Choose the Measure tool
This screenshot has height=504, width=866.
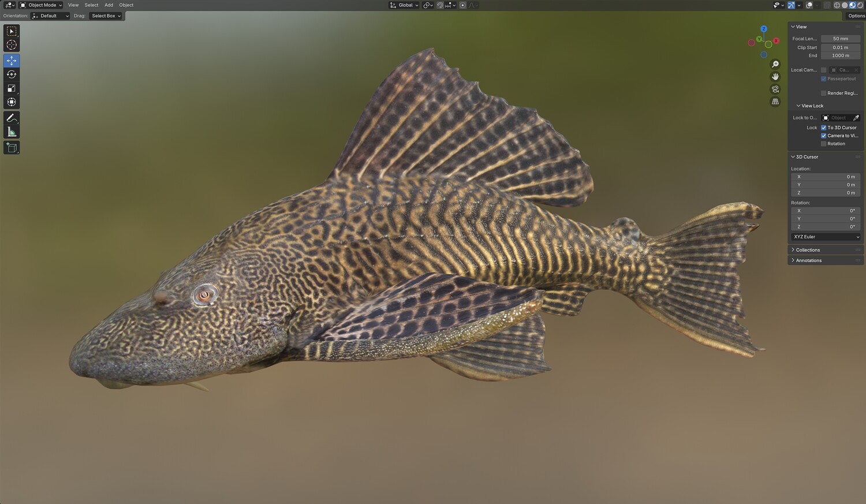(x=12, y=132)
